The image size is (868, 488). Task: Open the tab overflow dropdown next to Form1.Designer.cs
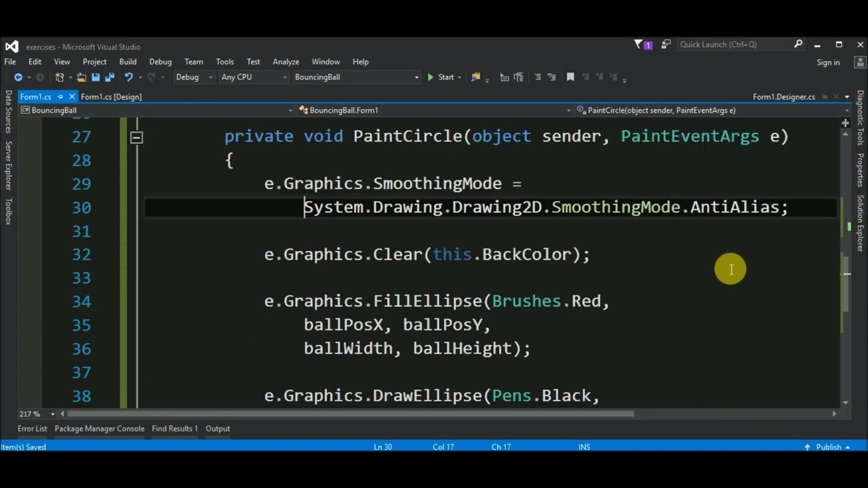pos(846,97)
